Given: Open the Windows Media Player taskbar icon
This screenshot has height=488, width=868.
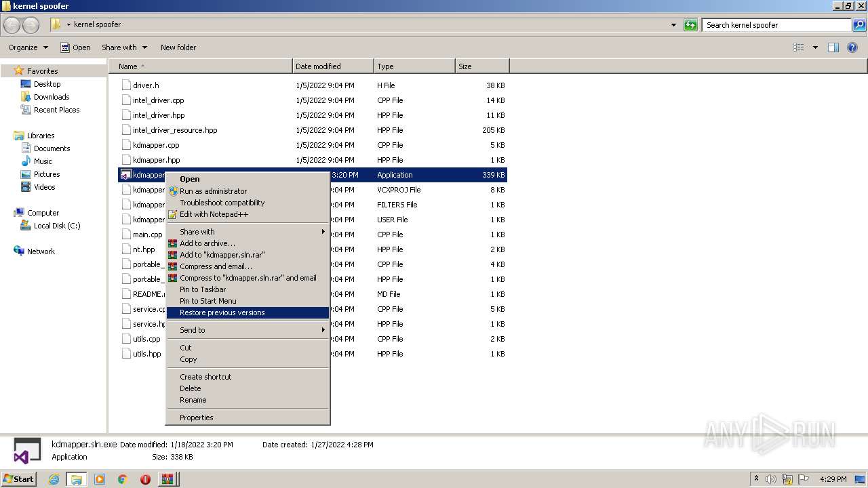Looking at the screenshot, I should (x=100, y=479).
